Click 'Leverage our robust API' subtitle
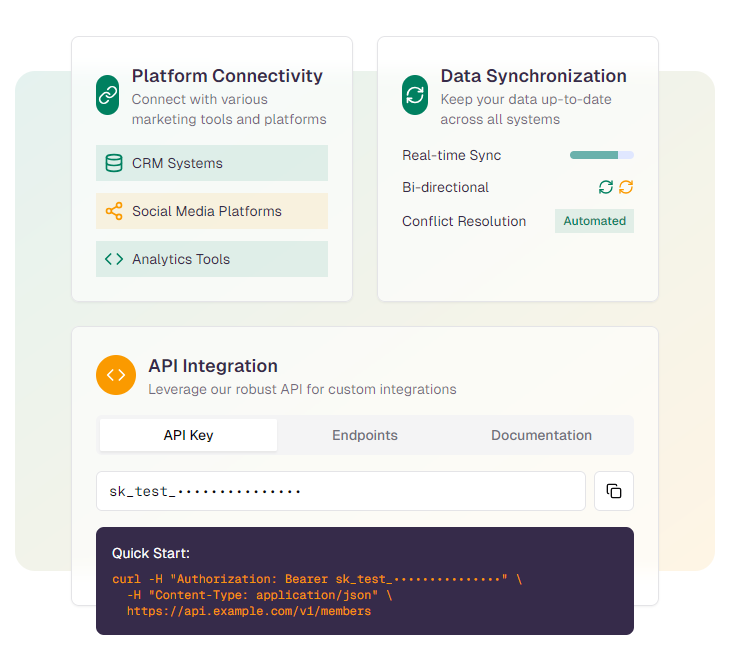730x670 pixels. click(303, 389)
